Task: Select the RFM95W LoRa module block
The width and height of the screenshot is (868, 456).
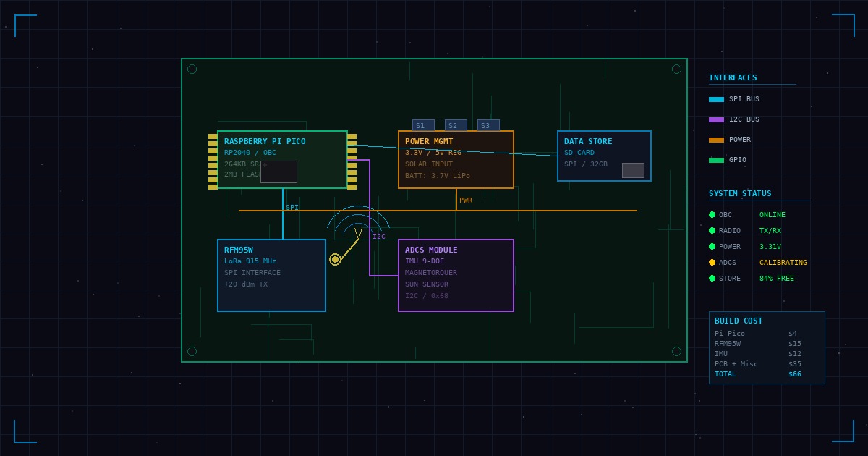Action: click(x=271, y=275)
